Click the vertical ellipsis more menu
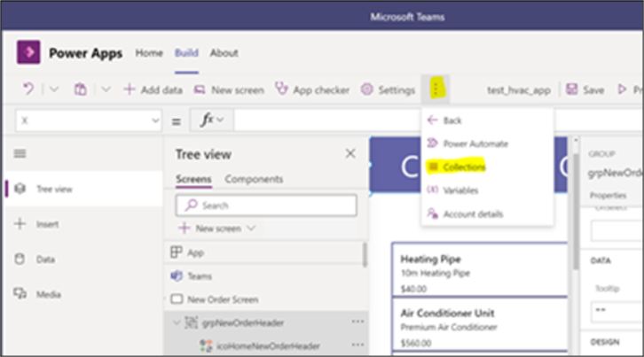 (436, 89)
